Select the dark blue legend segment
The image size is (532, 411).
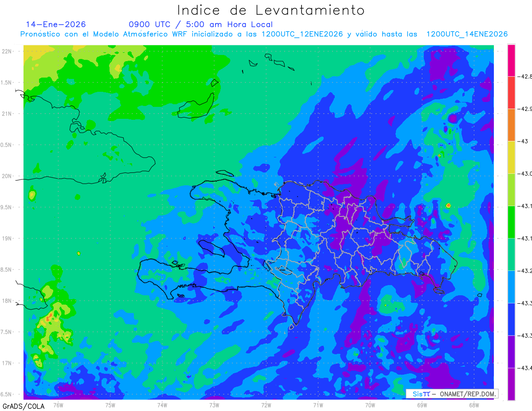[511, 319]
